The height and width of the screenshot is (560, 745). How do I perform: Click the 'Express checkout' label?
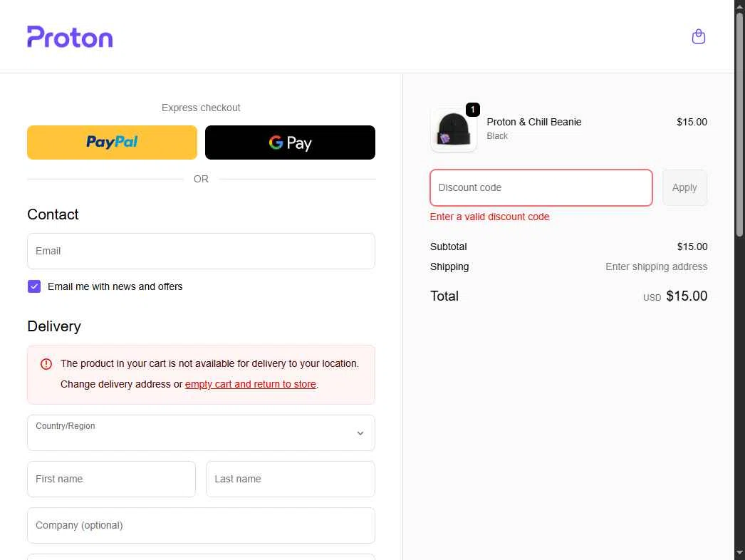pyautogui.click(x=201, y=108)
